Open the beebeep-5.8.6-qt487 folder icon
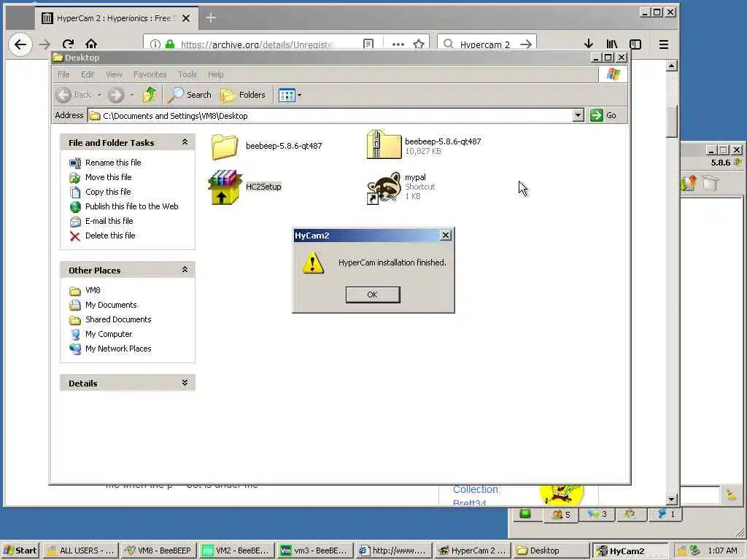The image size is (747, 560). [225, 146]
